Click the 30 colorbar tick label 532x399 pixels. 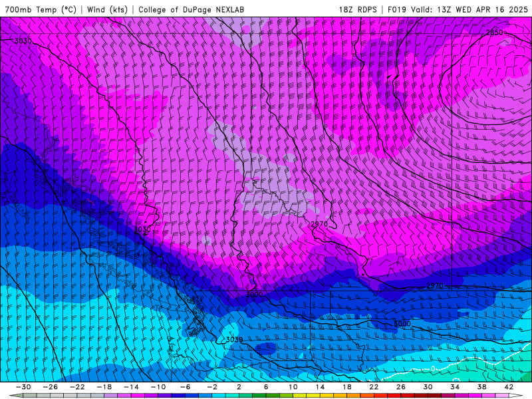click(428, 387)
